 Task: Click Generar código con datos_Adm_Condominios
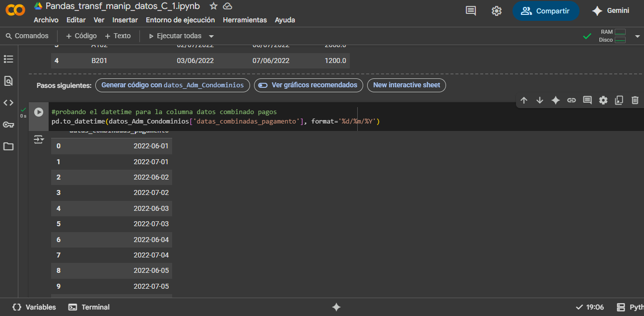(x=173, y=85)
